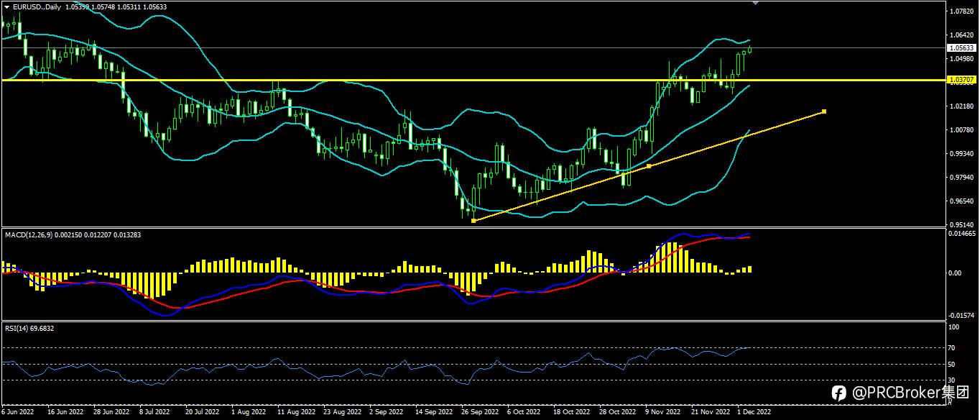980x420 pixels.
Task: Click the 11 Aug 2022 date label
Action: point(297,413)
